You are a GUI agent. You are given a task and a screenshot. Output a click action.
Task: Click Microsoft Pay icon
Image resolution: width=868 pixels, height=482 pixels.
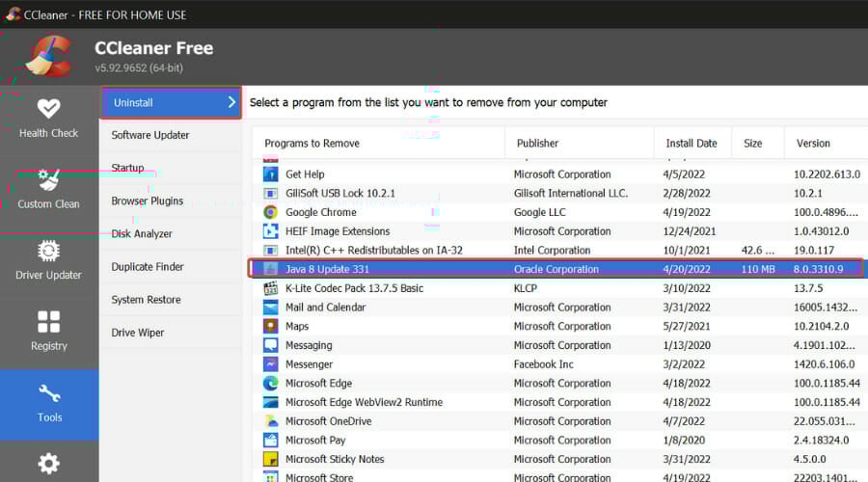270,440
